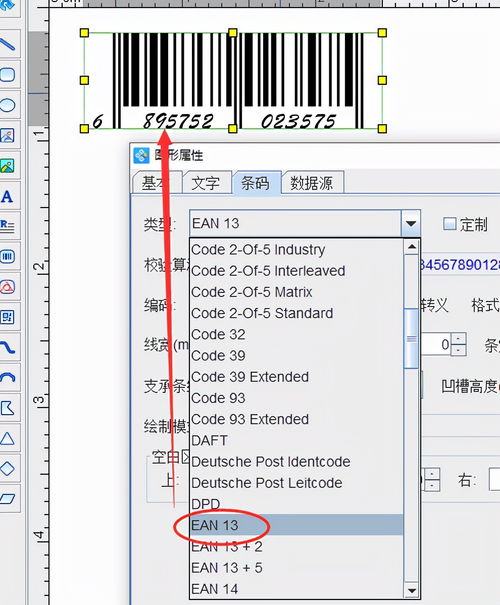Select the polygon drawing tool
Viewport: 500px width, 605px height.
(x=8, y=408)
